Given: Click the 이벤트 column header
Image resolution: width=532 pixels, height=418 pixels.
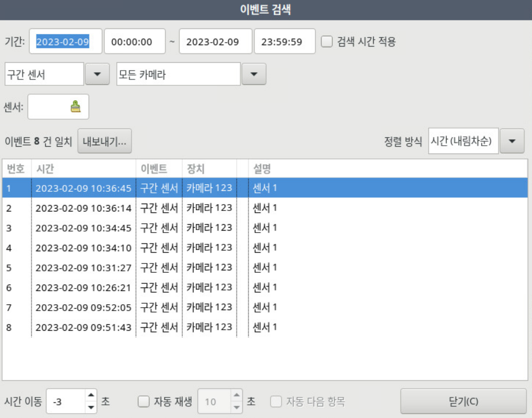Looking at the screenshot, I should (158, 169).
